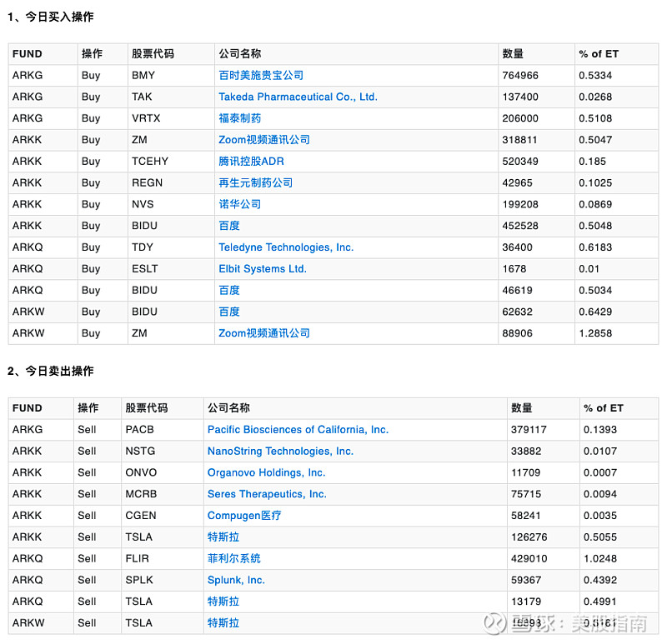Click the quantity 764966 cell
The width and height of the screenshot is (667, 644).
(536, 75)
